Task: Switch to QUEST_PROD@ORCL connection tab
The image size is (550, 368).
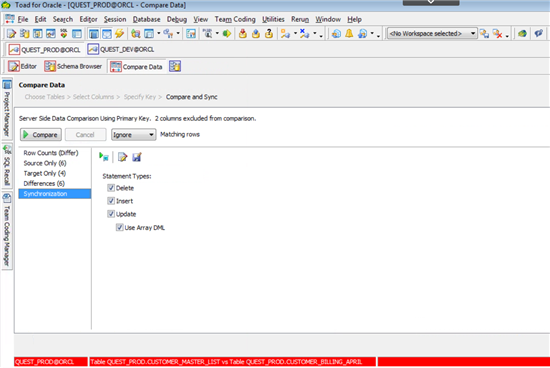Action: point(45,50)
